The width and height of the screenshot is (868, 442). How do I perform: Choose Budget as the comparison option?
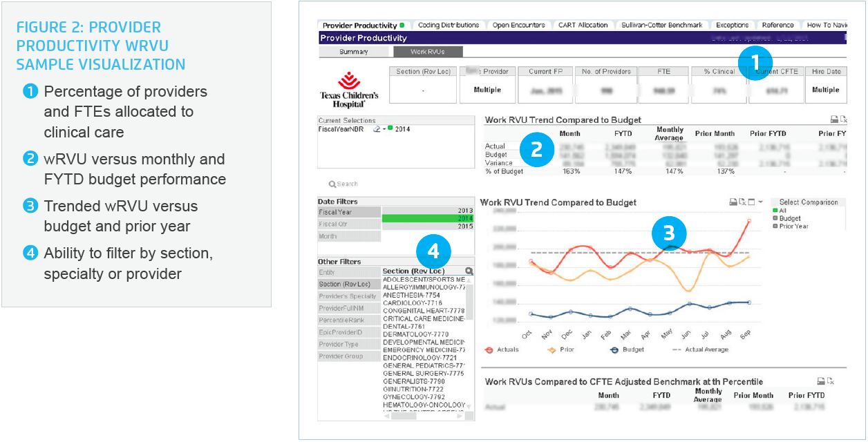pyautogui.click(x=790, y=218)
